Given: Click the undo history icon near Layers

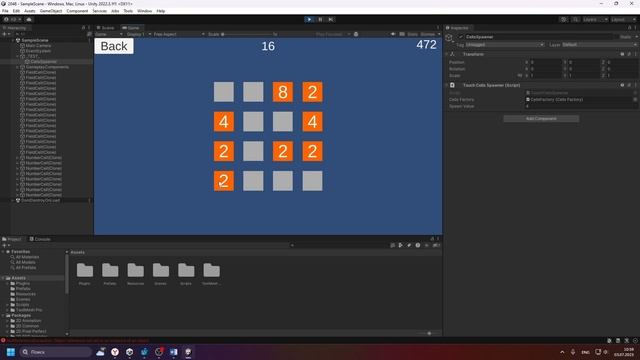Looking at the screenshot, I should [564, 19].
